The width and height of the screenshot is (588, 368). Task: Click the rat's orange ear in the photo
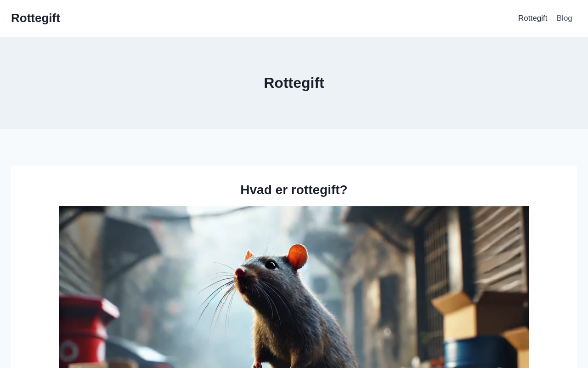coord(298,256)
